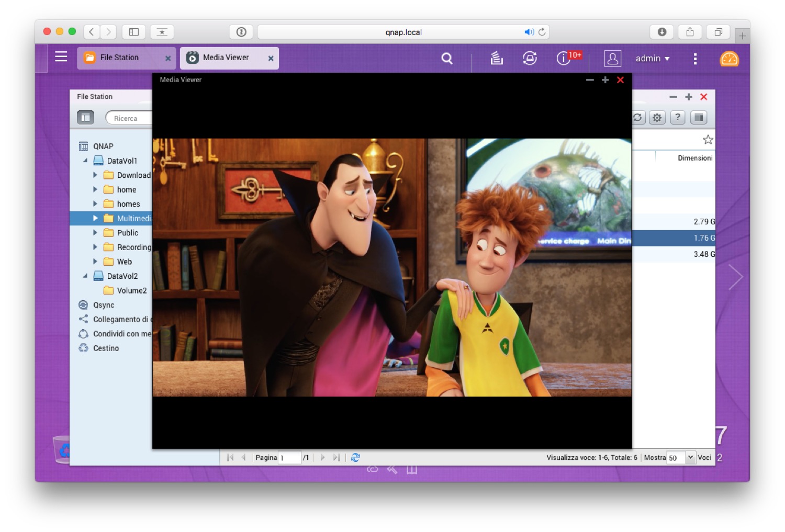Image resolution: width=785 pixels, height=532 pixels.
Task: Open the QNAP search magnifier
Action: click(x=446, y=58)
